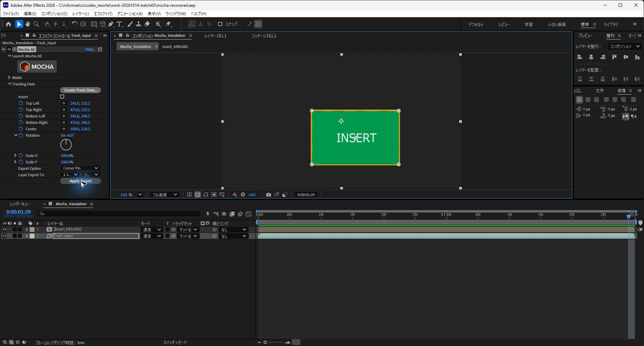Click the Create Track Data button

[80, 90]
